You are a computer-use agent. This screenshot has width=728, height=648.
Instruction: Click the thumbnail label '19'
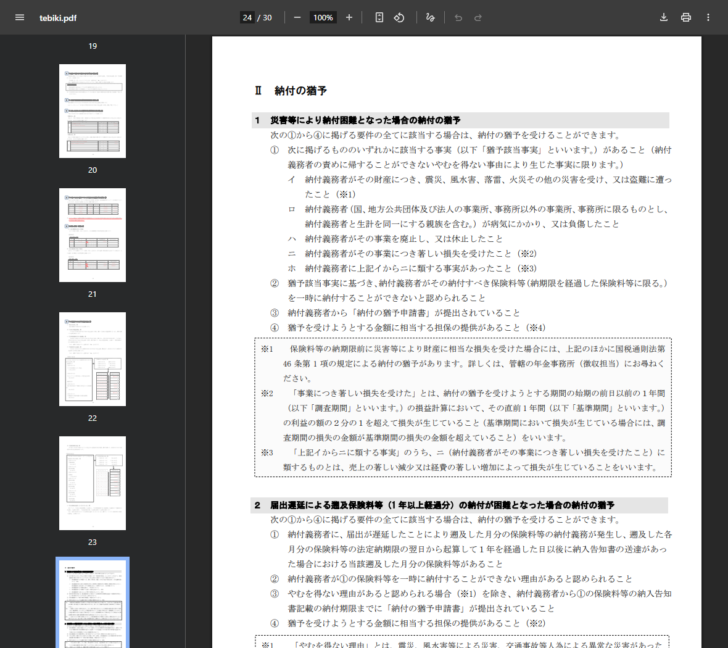tap(92, 46)
